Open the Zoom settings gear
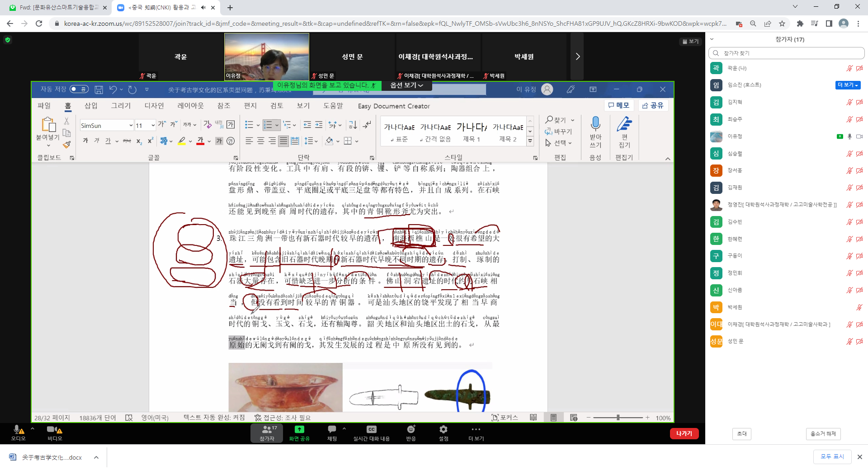Viewport: 868px width, 470px height. click(x=443, y=430)
